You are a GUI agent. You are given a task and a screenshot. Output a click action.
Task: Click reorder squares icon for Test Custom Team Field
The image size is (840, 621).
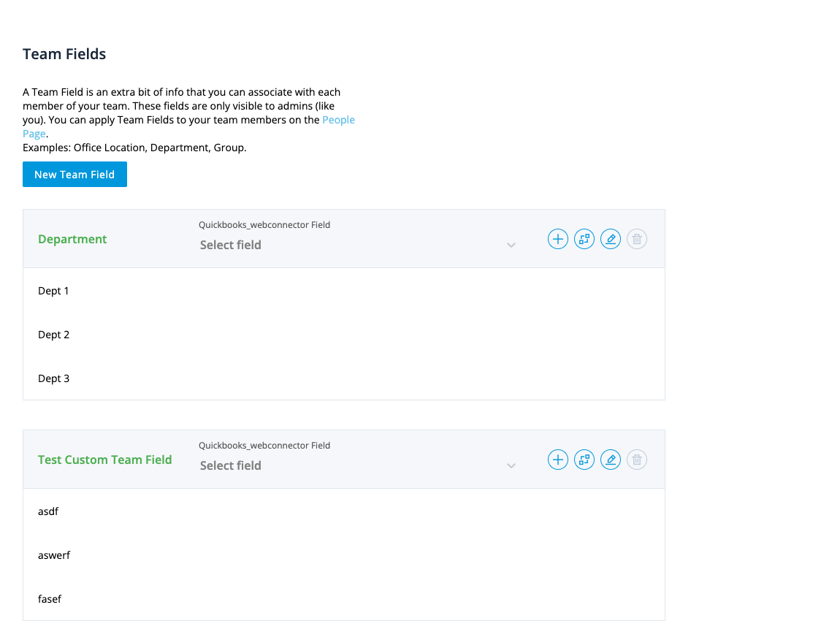584,460
